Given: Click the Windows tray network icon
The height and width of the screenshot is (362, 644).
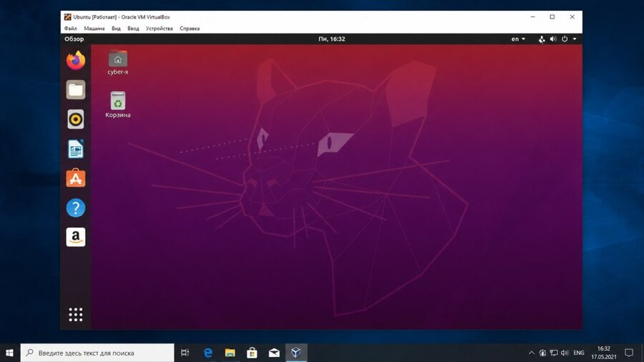Looking at the screenshot, I should click(x=554, y=353).
